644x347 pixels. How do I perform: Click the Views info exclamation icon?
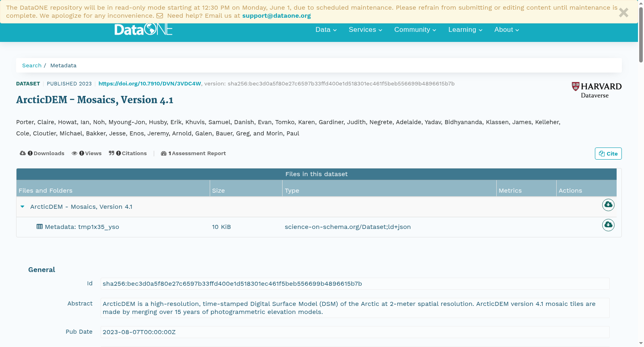tap(82, 153)
